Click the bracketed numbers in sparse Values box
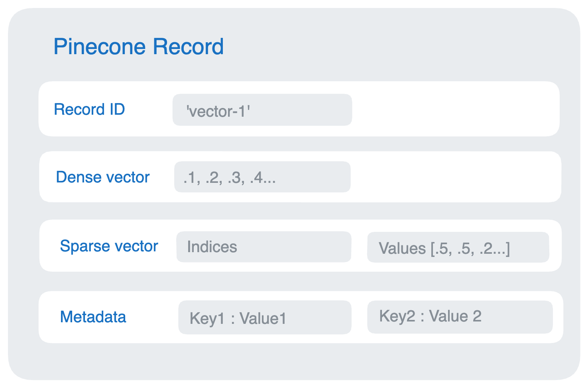This screenshot has height=388, width=588. (x=470, y=249)
